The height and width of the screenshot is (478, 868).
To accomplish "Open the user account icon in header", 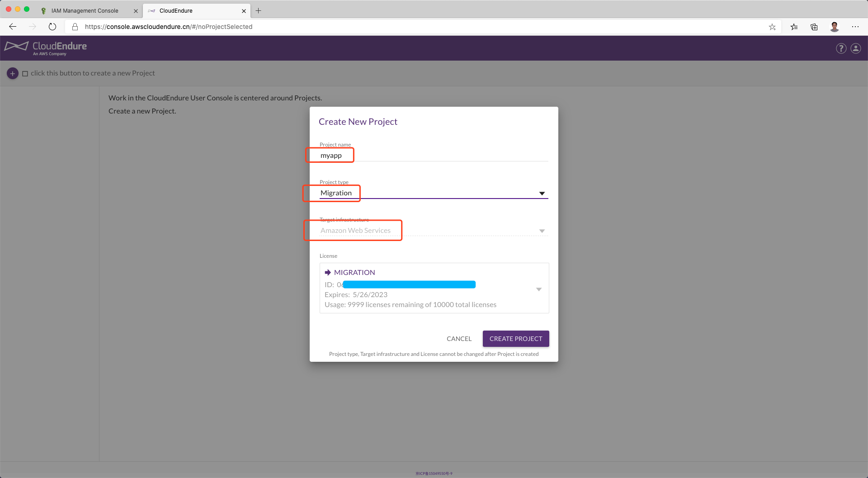I will pos(856,48).
